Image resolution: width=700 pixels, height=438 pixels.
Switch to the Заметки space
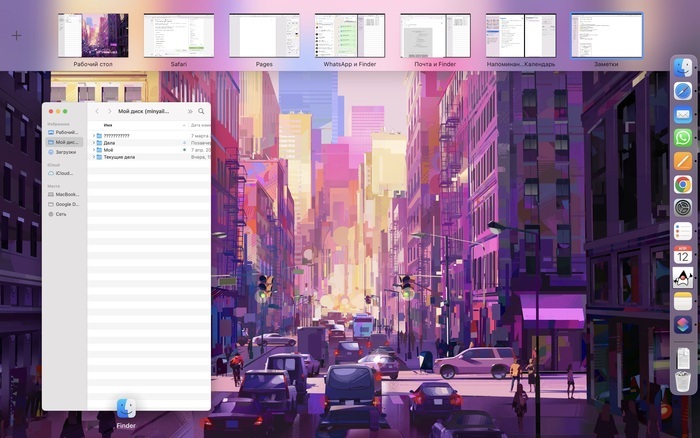(607, 36)
